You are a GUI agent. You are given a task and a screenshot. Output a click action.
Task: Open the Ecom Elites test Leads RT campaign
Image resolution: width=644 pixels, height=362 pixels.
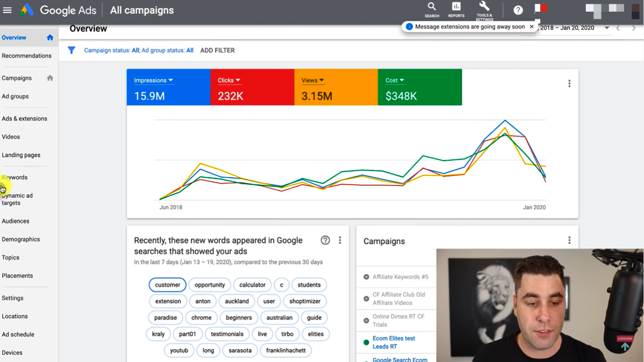pyautogui.click(x=394, y=342)
